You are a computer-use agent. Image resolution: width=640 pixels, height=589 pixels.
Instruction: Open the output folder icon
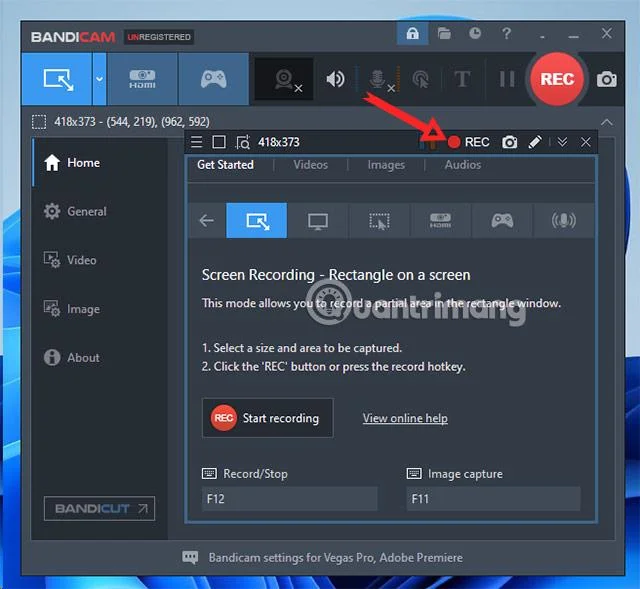click(x=444, y=33)
